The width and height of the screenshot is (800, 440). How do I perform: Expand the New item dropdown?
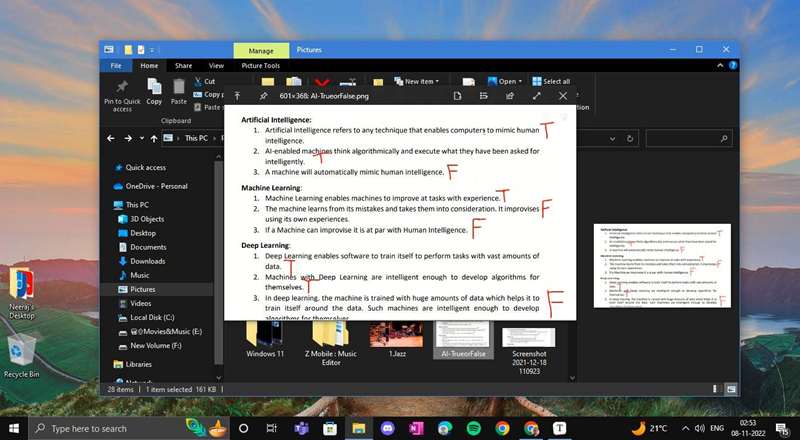pyautogui.click(x=419, y=81)
